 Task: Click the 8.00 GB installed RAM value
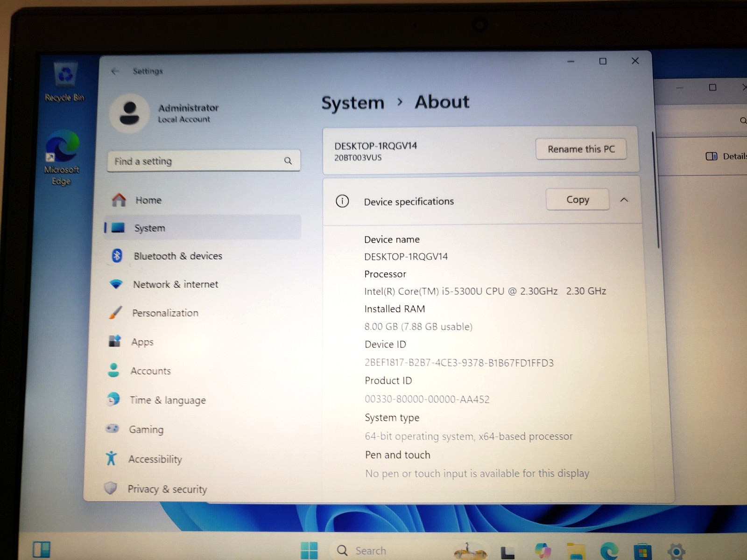[418, 327]
